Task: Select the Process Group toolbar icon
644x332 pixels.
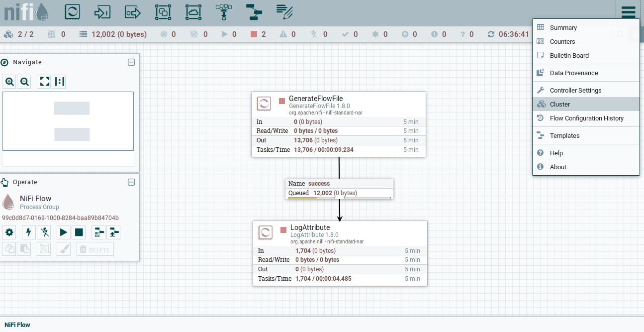Action: tap(163, 12)
